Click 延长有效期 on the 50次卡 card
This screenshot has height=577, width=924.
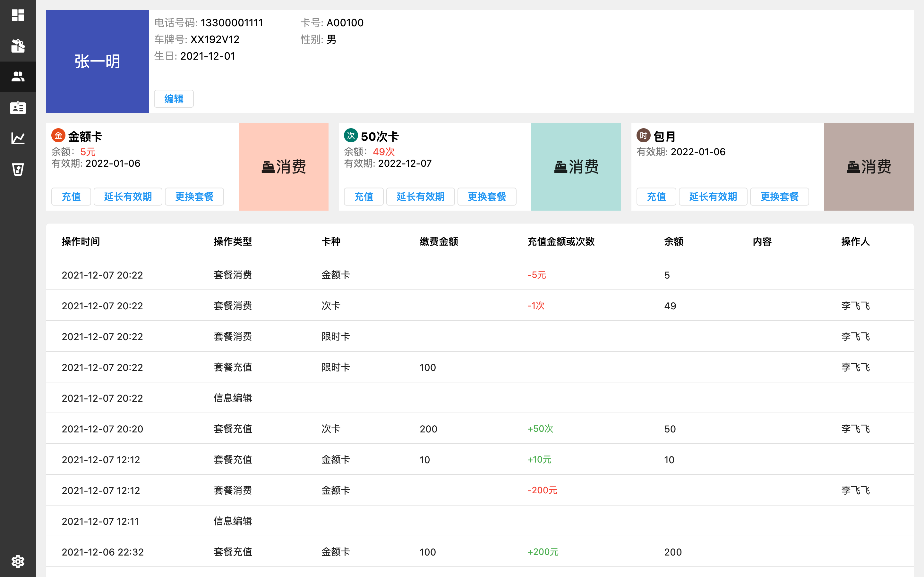coord(420,197)
